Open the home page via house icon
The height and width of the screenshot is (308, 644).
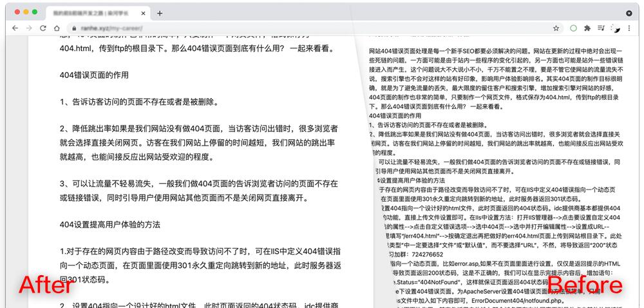coord(57,28)
